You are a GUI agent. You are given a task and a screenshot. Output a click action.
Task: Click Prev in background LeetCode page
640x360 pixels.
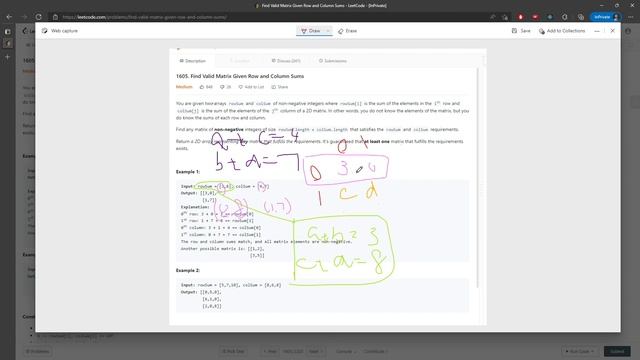[270, 351]
